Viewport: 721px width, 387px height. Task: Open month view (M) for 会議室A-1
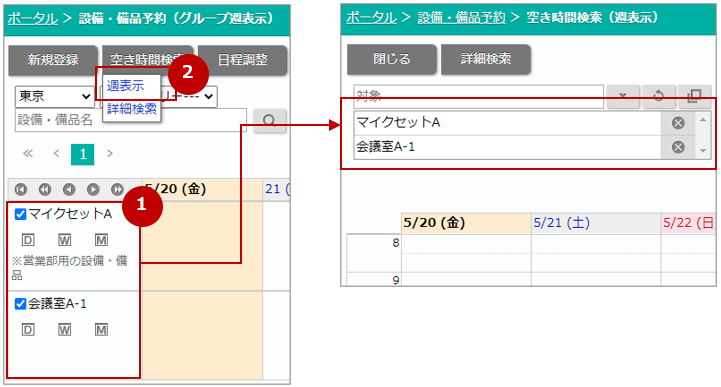pyautogui.click(x=101, y=330)
